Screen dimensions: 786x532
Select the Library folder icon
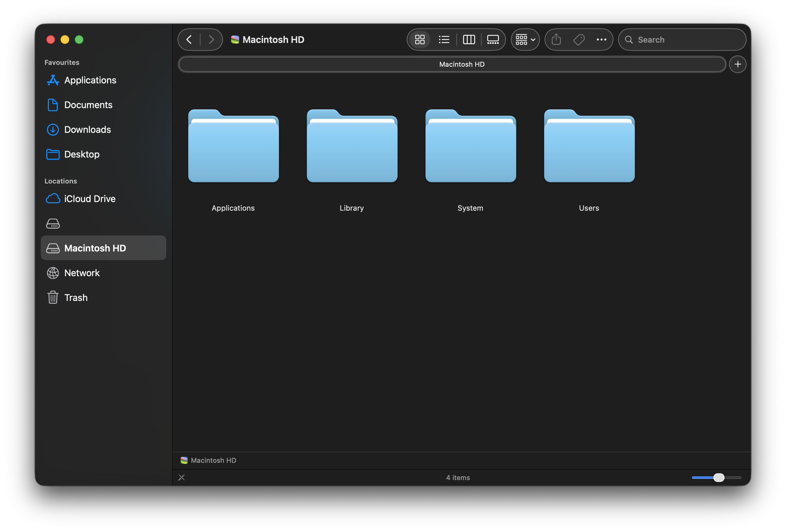coord(352,146)
